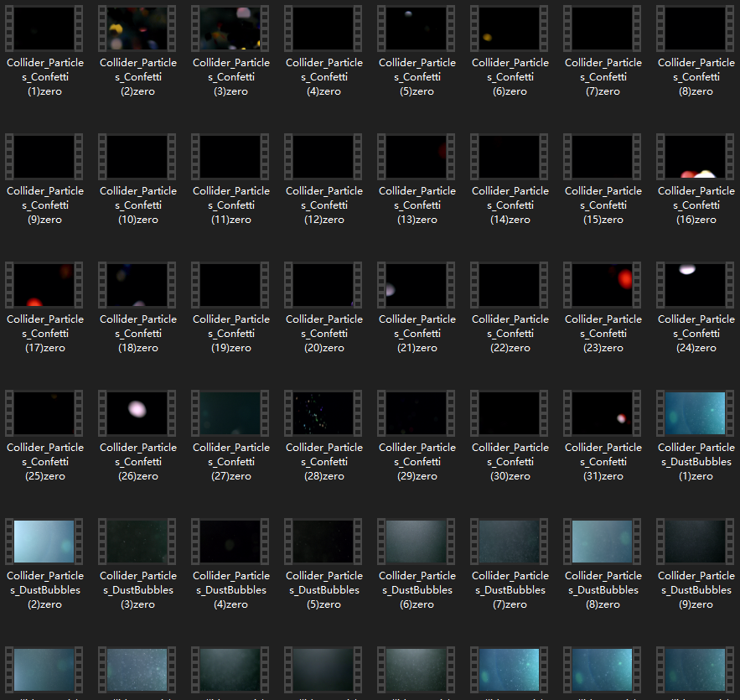Click the DustBubbles (6)zero video thumbnail
This screenshot has width=740, height=700.
[x=417, y=542]
